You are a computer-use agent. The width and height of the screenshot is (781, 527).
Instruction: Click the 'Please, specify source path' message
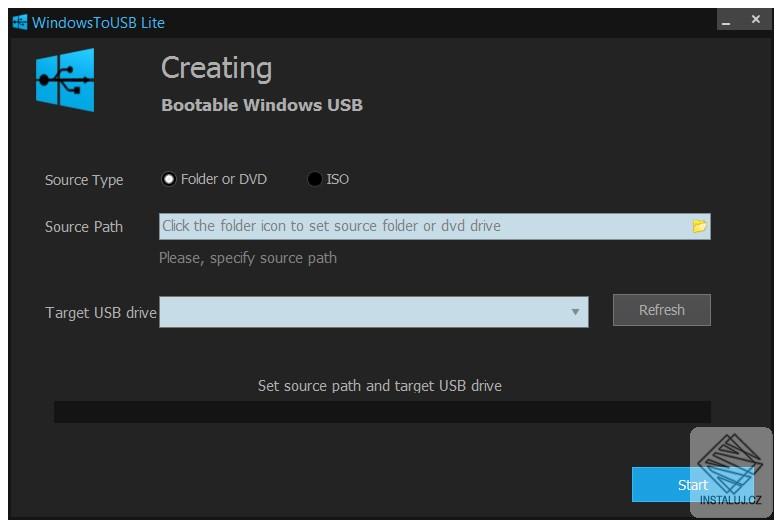248,259
